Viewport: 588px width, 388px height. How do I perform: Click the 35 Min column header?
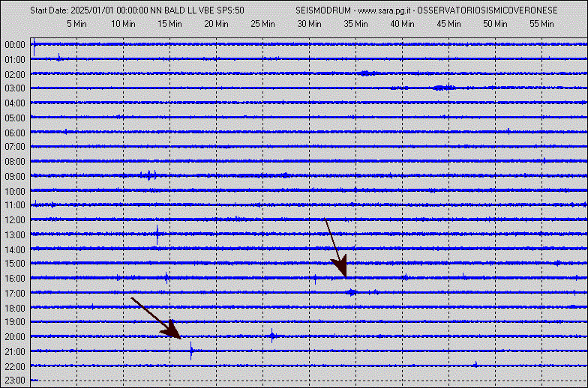click(x=355, y=24)
